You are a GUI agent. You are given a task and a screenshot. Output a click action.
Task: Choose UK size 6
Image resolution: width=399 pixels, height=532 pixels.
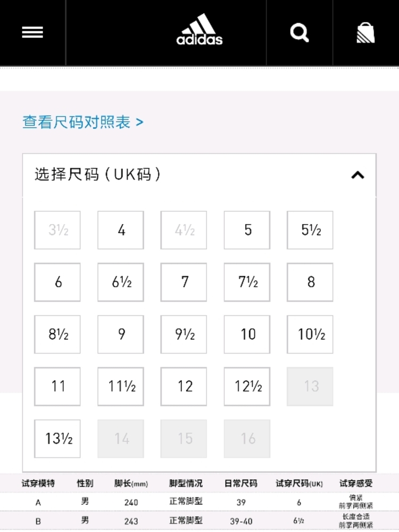pyautogui.click(x=57, y=282)
